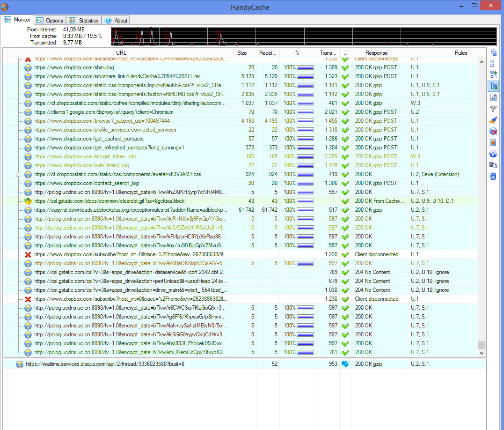Click the green checkmark in the easylist-downloads row

pos(345,210)
